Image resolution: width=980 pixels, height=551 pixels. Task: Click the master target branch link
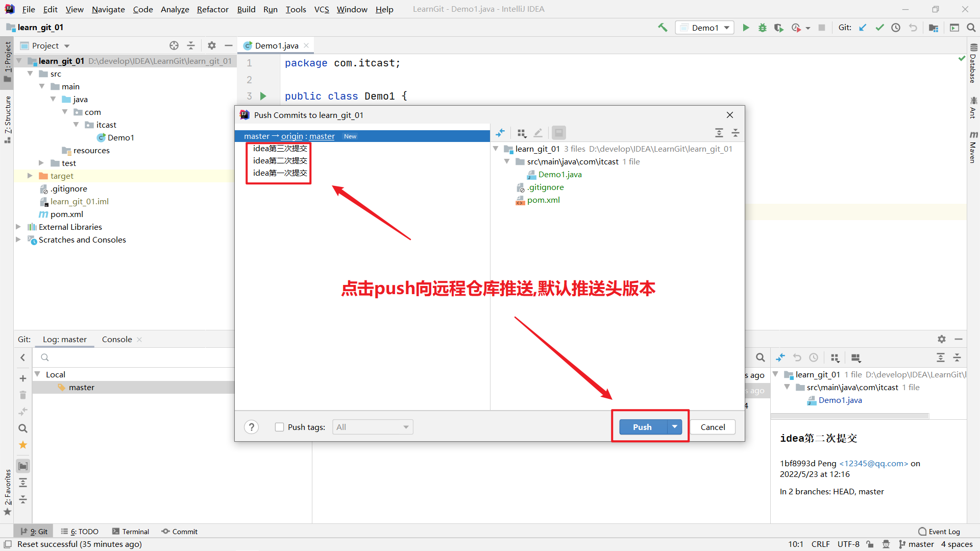[x=322, y=136]
